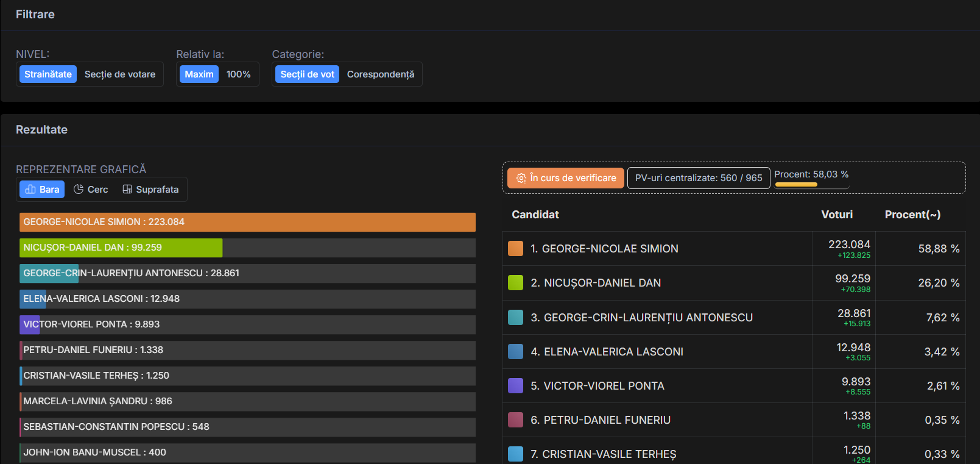Click the George-Nicolae Simion orange chart bar

point(247,222)
